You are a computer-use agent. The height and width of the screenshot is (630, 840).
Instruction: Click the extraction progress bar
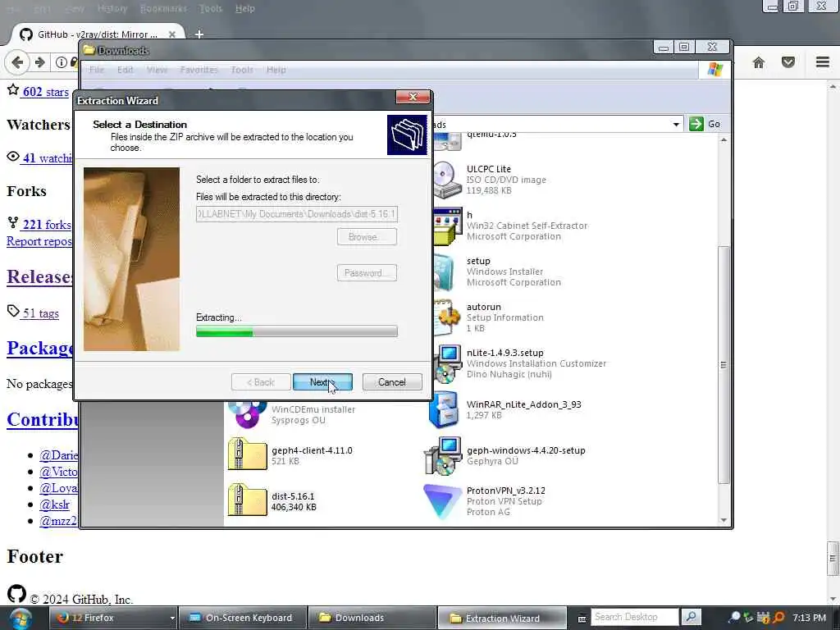[297, 331]
